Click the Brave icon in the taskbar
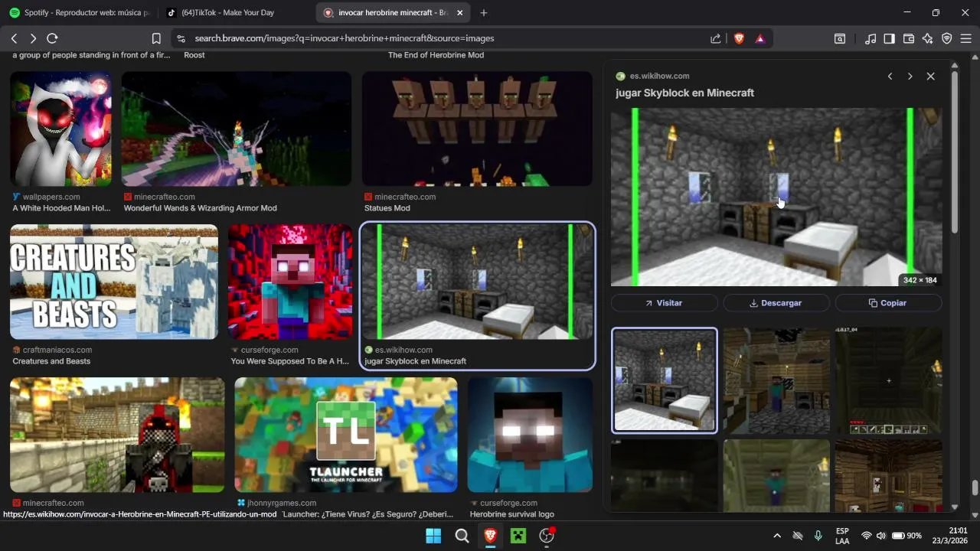Viewport: 980px width, 551px height. click(490, 536)
